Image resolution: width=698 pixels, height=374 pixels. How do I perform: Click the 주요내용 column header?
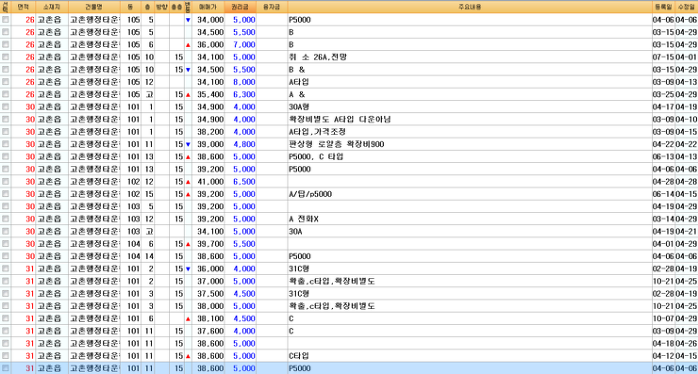[470, 7]
